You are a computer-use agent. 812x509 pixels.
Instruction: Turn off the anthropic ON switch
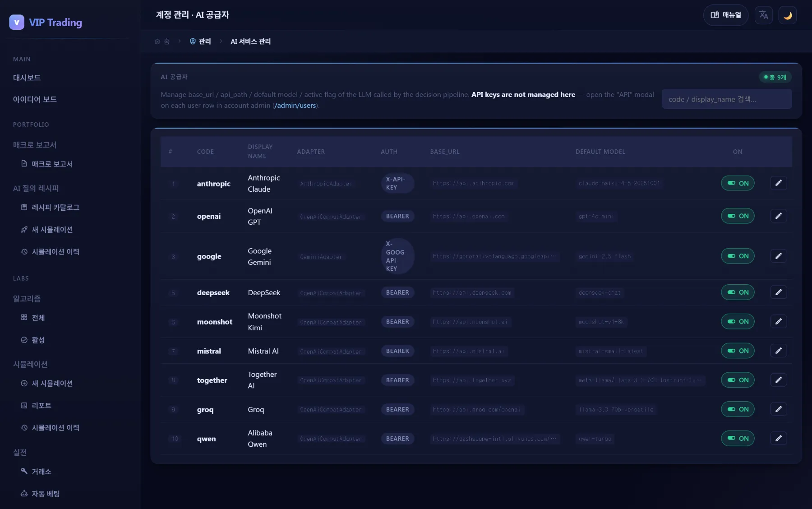pyautogui.click(x=738, y=183)
